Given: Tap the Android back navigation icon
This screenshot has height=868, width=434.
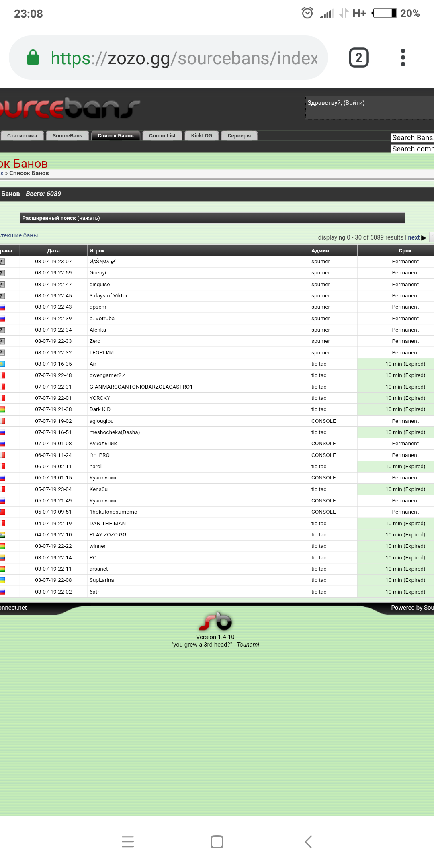Looking at the screenshot, I should coord(308,841).
